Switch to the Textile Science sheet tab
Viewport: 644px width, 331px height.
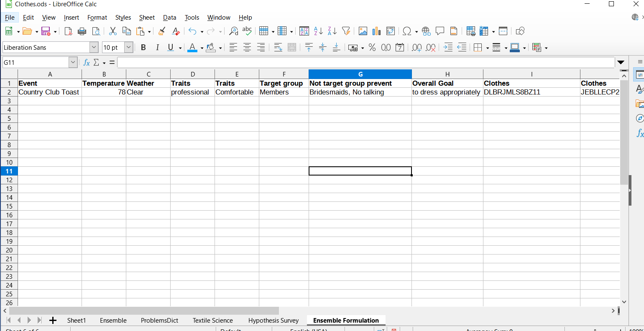pyautogui.click(x=212, y=321)
